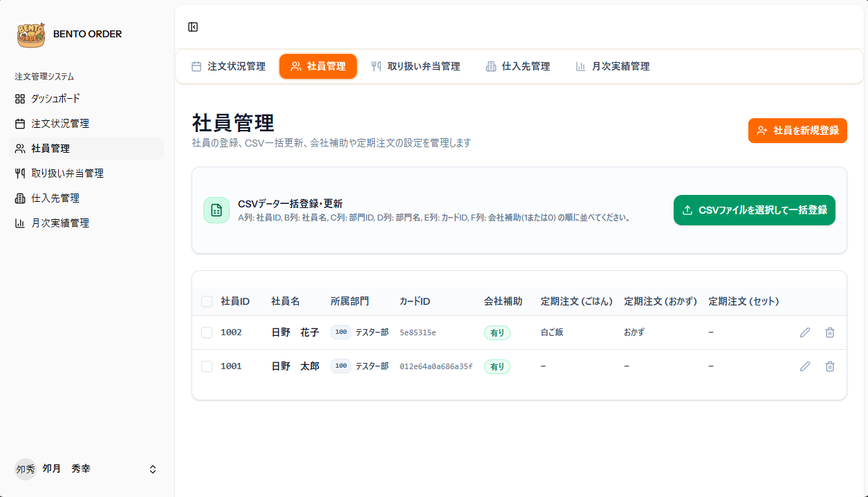The image size is (868, 497).
Task: Click employee ID 1001 cell
Action: [231, 366]
